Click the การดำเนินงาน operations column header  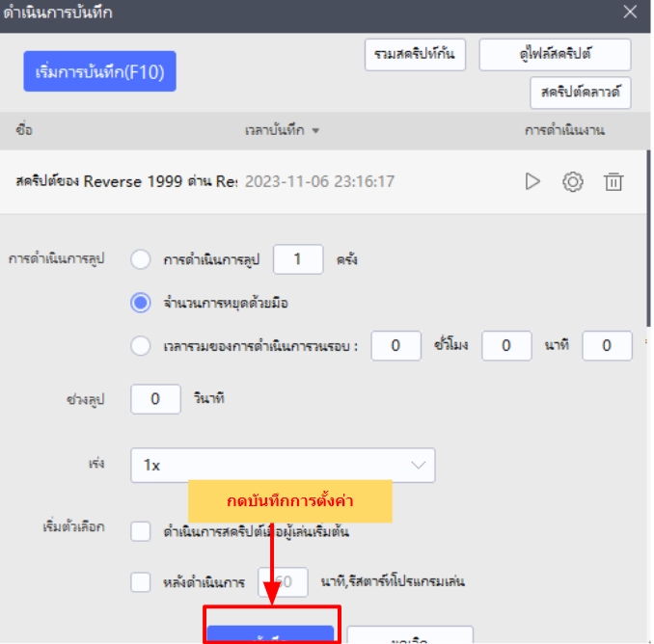[x=564, y=130]
